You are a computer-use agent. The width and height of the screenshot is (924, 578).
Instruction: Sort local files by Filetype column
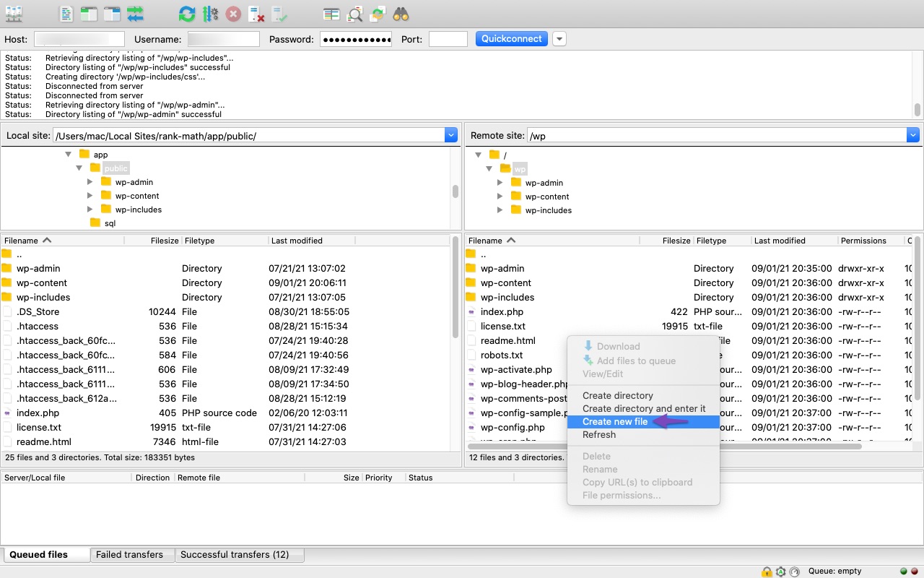click(224, 241)
